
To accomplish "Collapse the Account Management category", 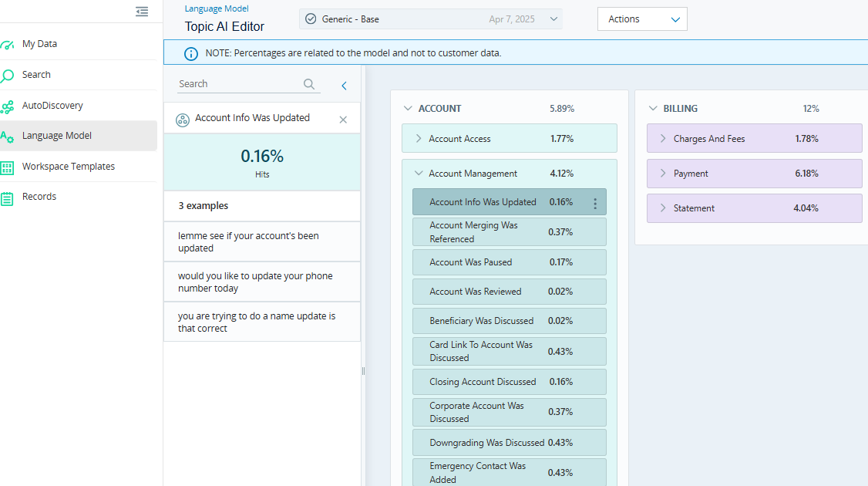I will [x=419, y=174].
